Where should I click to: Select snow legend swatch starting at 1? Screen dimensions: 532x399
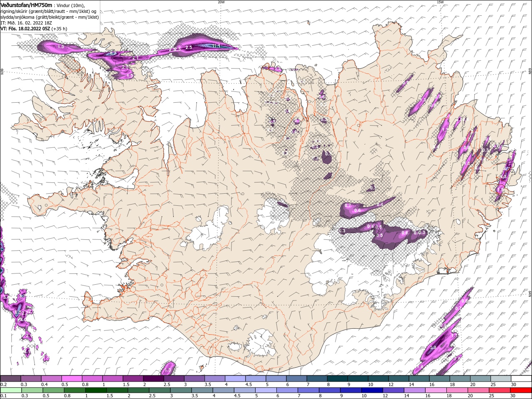tap(112, 379)
